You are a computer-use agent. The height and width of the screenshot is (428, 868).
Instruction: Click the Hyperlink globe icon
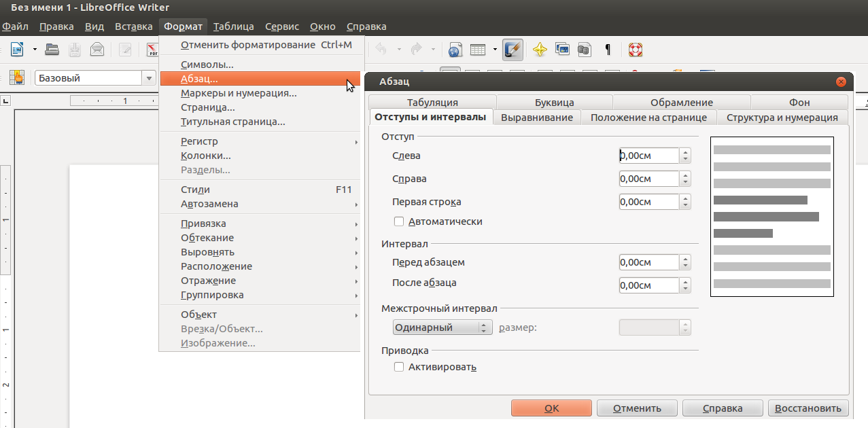(455, 50)
